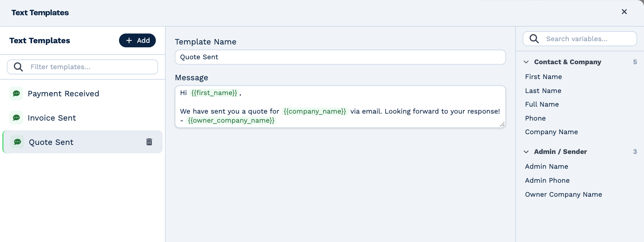This screenshot has width=644, height=242.
Task: Click the chat icon beside Invoice Sent
Action: 16,118
